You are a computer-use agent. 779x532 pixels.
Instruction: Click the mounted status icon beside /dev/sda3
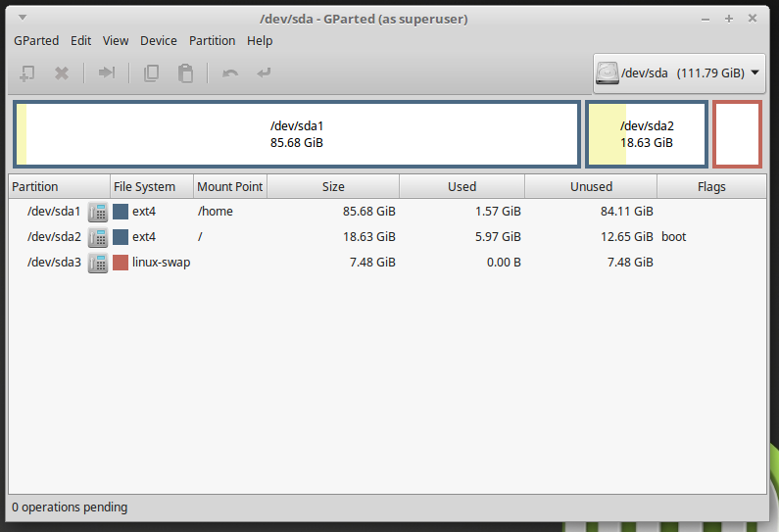point(98,263)
